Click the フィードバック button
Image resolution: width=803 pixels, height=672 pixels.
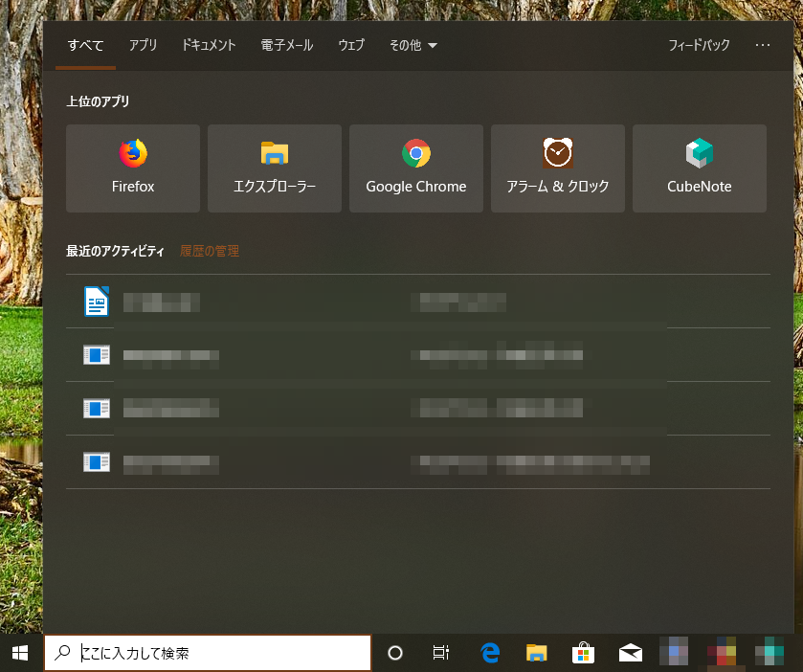click(699, 45)
